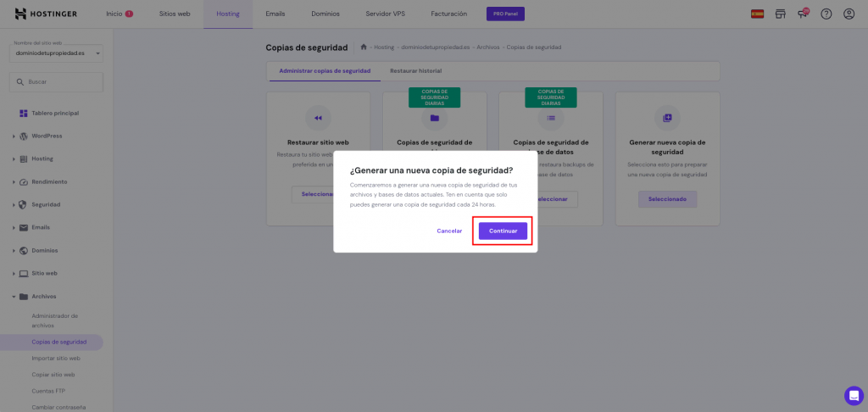Click Seleccionar under Restaurar sitio web
Viewport: 868px width, 412px height.
(x=313, y=194)
